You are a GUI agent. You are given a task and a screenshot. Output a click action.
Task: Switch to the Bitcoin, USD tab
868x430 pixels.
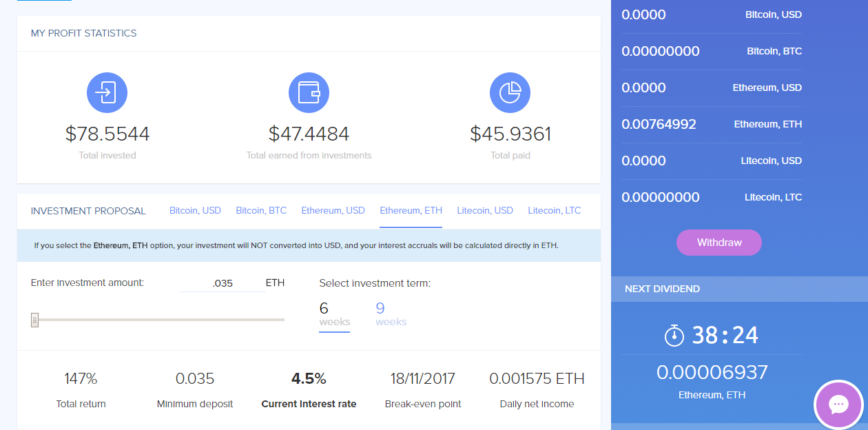point(195,210)
